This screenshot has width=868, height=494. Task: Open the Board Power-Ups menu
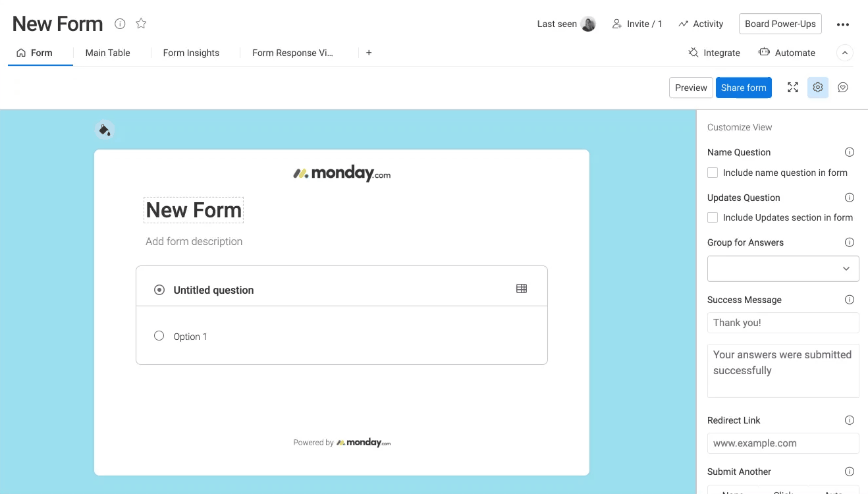click(x=780, y=24)
